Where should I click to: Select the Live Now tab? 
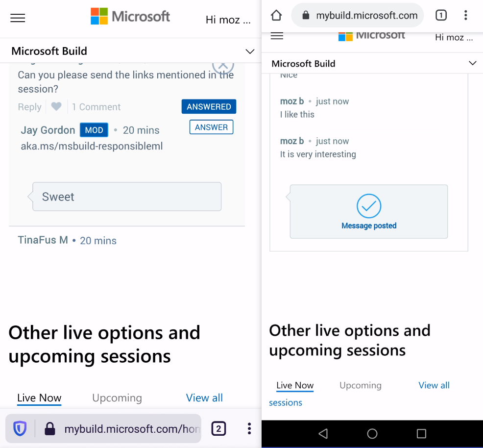(x=39, y=398)
